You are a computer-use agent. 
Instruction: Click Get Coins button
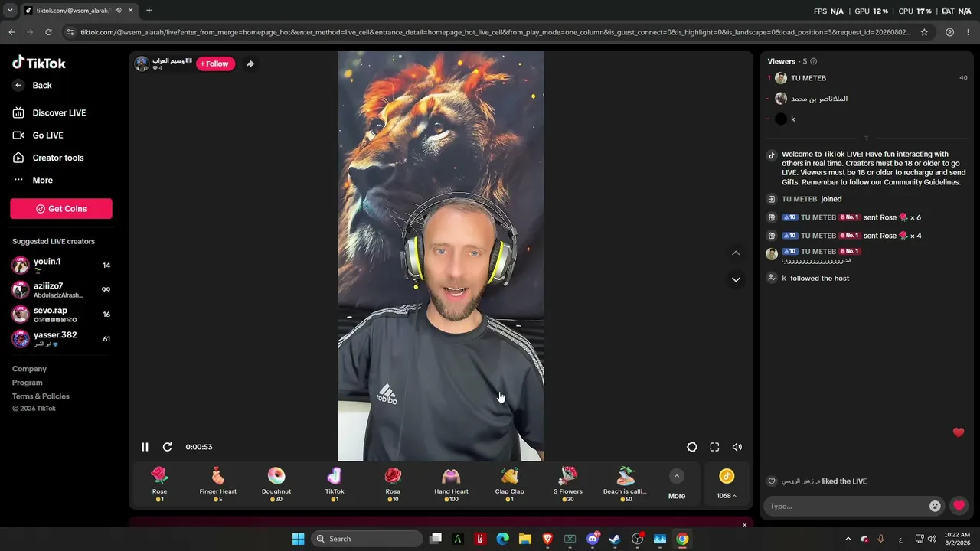pos(61,209)
